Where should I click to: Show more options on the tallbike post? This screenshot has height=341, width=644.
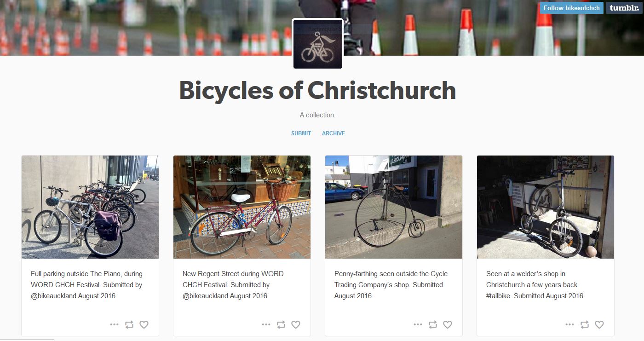[569, 324]
